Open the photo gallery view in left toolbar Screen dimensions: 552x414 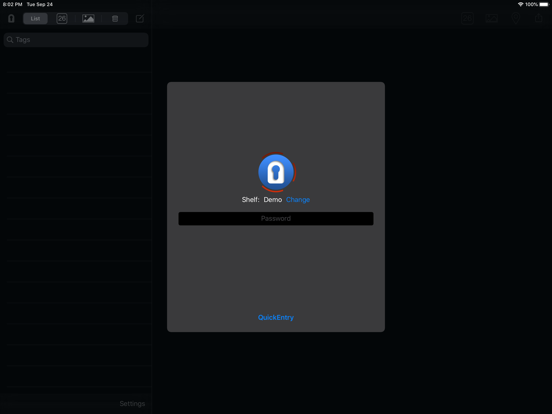point(88,19)
